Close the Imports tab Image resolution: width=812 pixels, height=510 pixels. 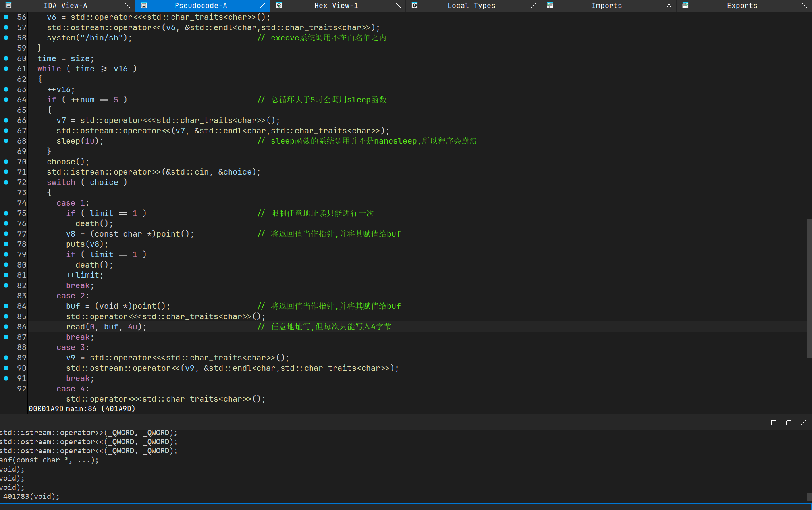pos(669,5)
